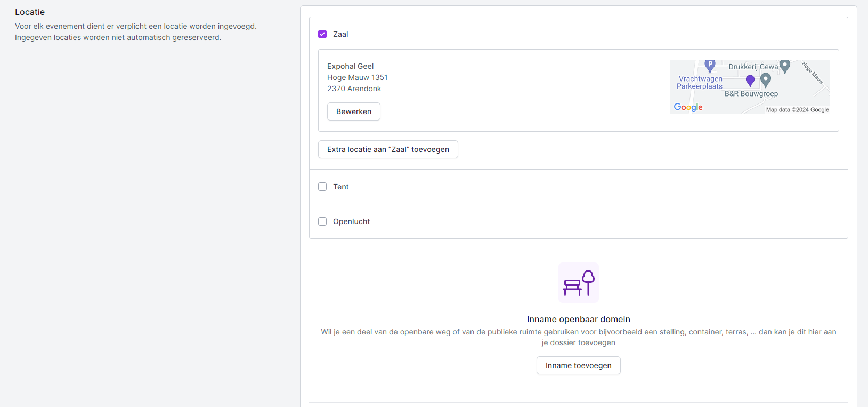Click the Inname openbaar domein heading
The height and width of the screenshot is (407, 868).
pyautogui.click(x=578, y=319)
